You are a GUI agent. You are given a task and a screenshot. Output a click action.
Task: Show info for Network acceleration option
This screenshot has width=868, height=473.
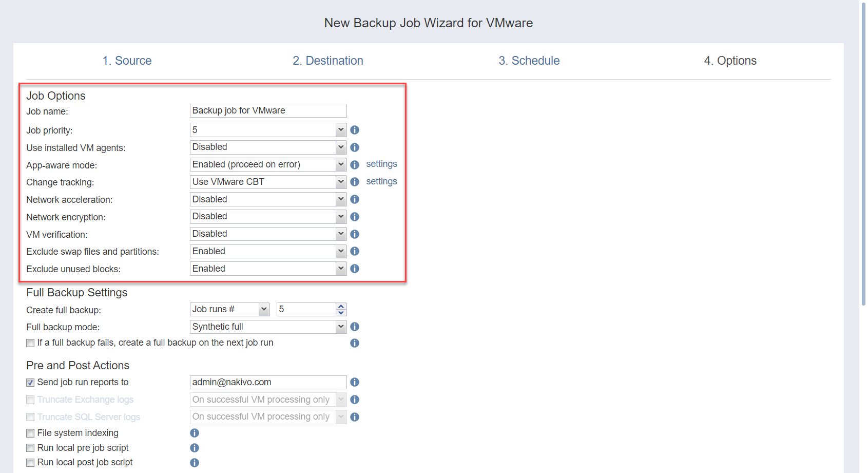click(x=354, y=200)
